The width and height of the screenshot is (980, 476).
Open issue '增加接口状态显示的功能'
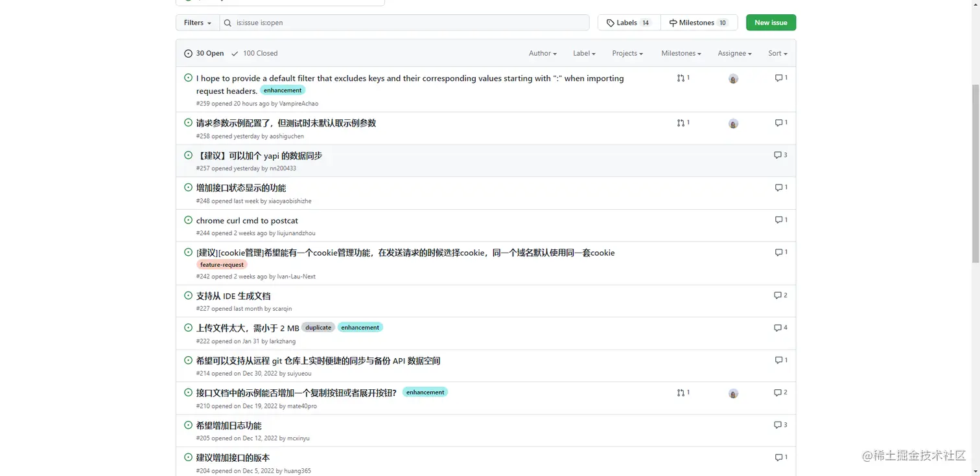pos(241,188)
